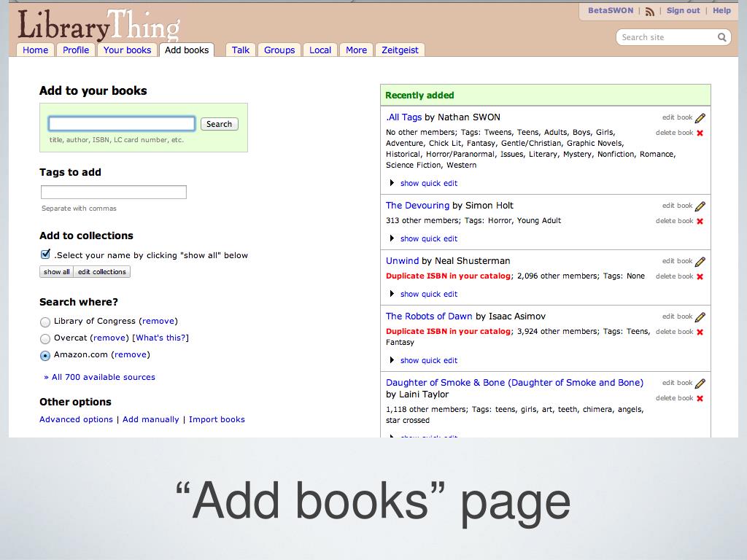Remove Library of Congress source
This screenshot has width=747, height=560.
[x=158, y=321]
